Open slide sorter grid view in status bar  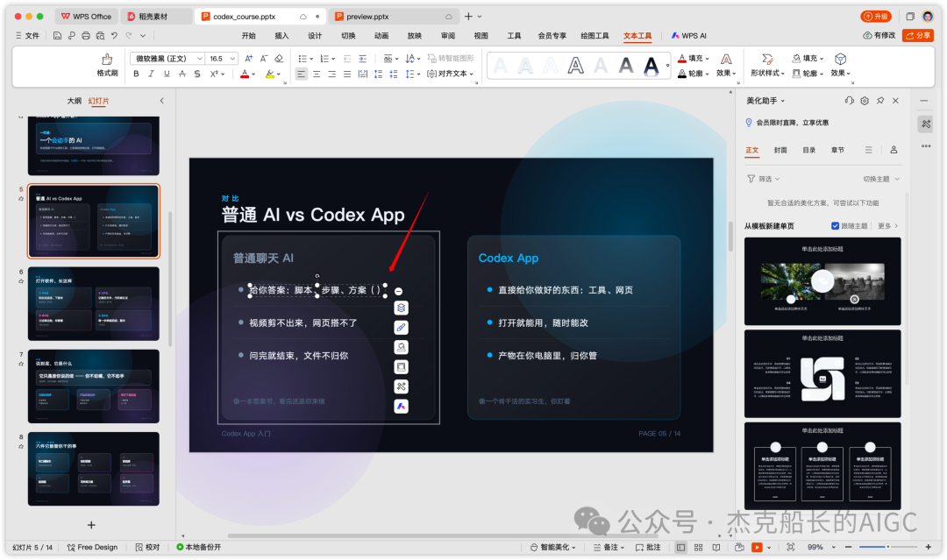[698, 548]
